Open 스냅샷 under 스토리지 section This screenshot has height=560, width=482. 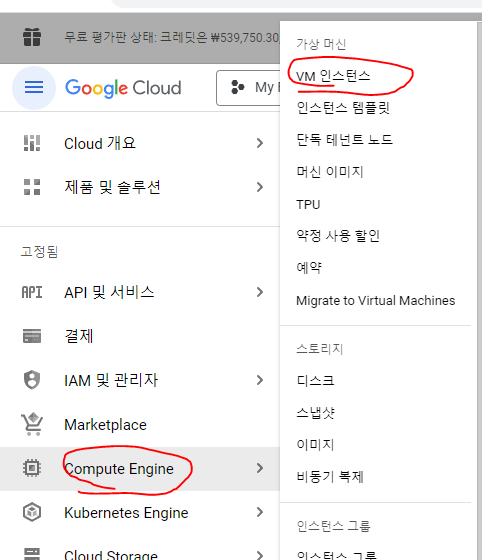point(316,412)
